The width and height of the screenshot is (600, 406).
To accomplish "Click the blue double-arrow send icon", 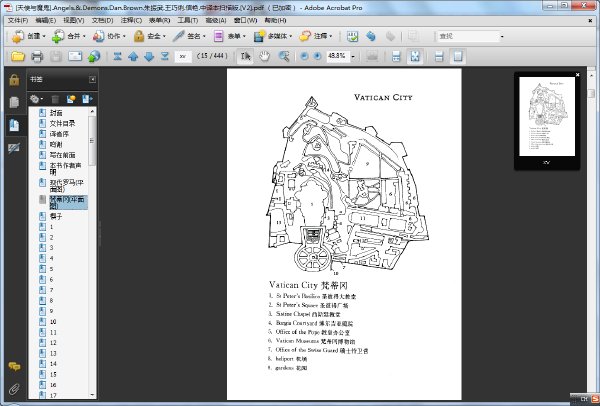I will pos(370,36).
